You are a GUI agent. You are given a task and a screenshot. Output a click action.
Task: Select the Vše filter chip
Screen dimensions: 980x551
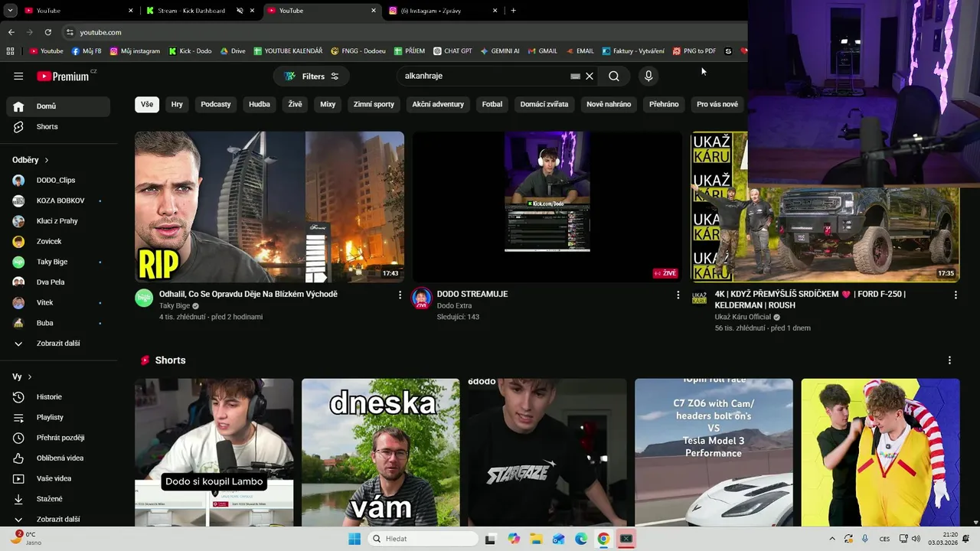point(147,104)
